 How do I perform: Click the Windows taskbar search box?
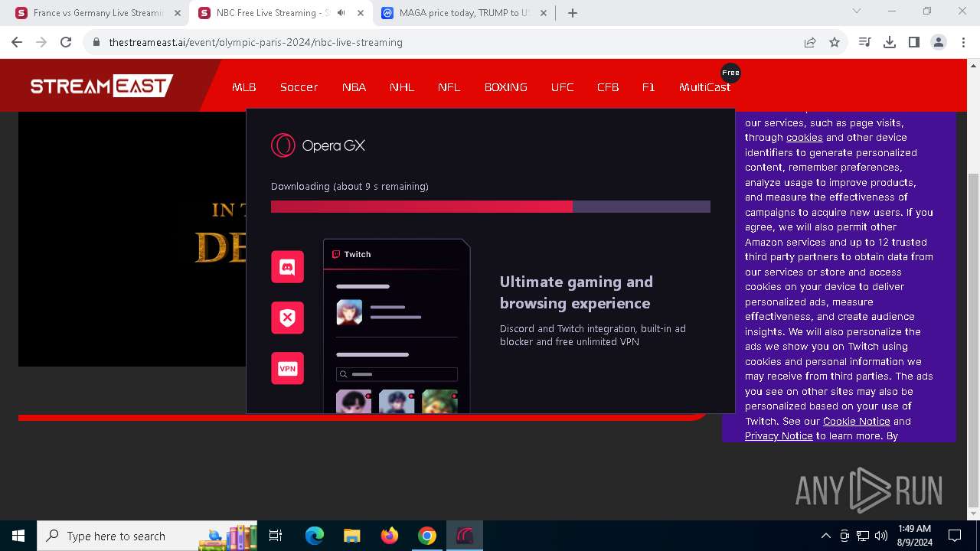tap(146, 536)
